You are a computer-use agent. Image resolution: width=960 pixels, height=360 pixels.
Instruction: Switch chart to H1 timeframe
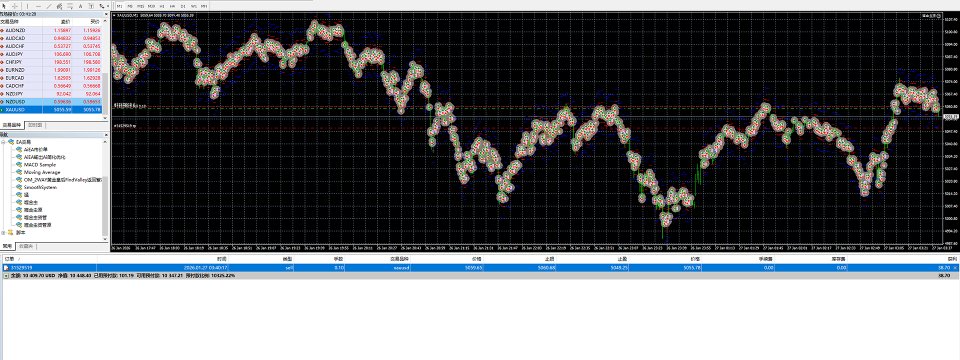pyautogui.click(x=162, y=6)
